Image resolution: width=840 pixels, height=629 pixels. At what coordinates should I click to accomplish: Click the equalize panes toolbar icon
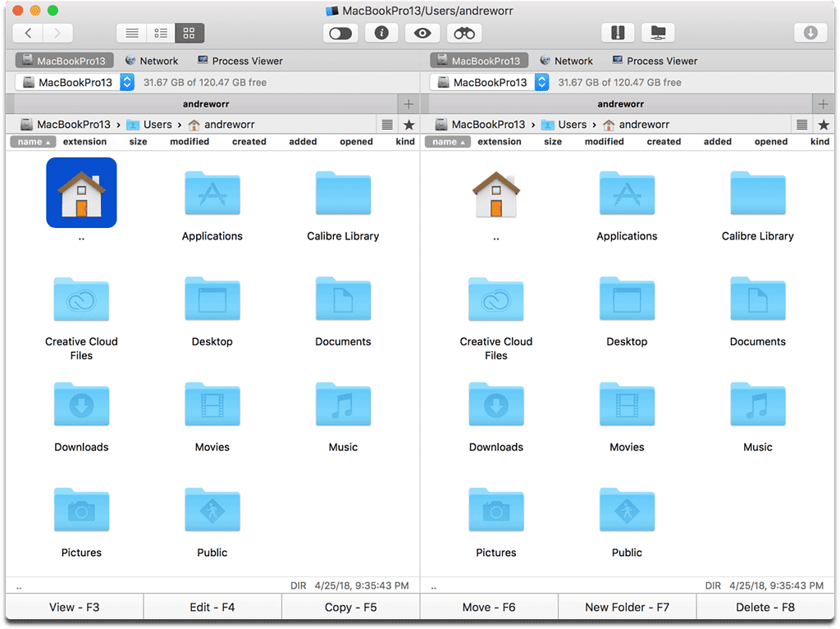618,32
